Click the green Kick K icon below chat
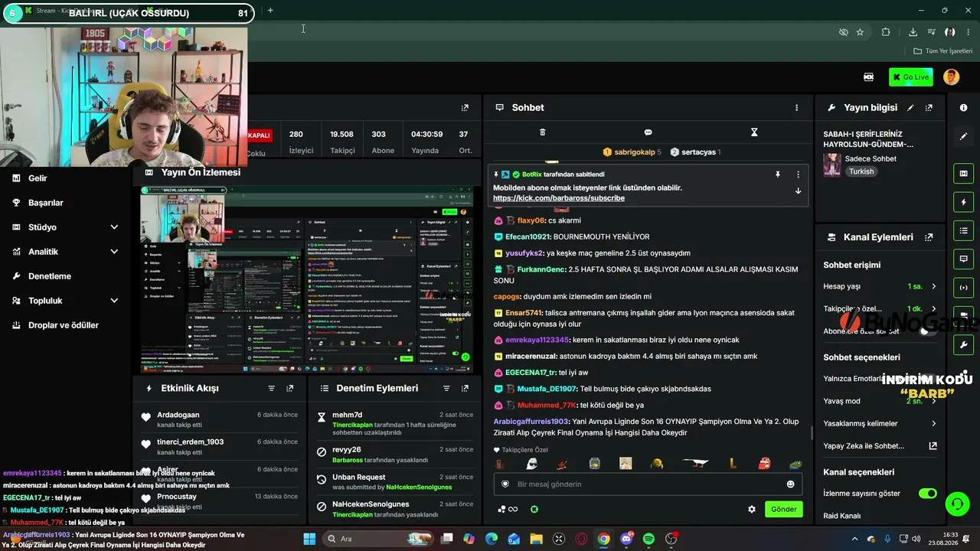The height and width of the screenshot is (551, 980). point(534,509)
